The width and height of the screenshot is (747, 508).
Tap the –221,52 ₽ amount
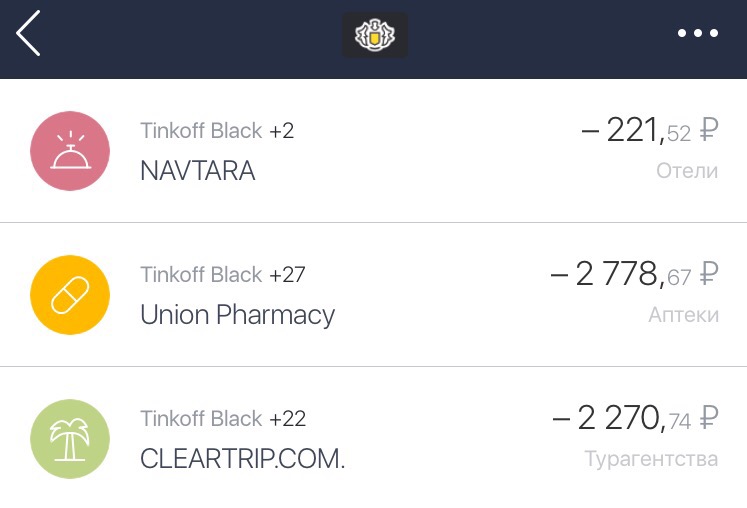pyautogui.click(x=649, y=131)
